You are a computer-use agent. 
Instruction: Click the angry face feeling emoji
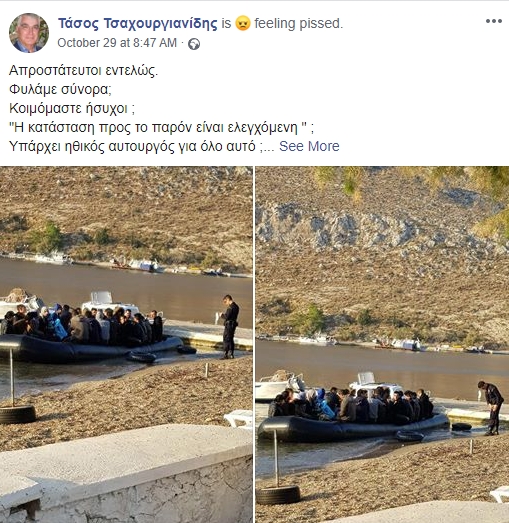[242, 24]
